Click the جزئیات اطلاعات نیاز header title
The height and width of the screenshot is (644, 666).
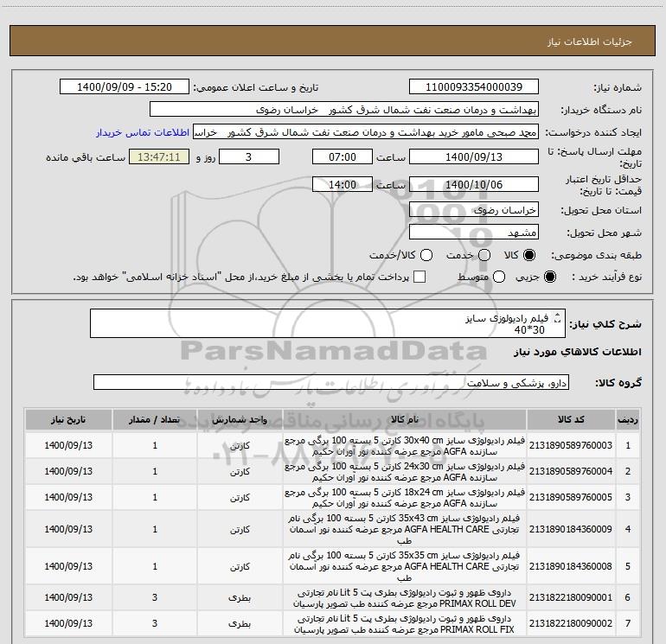click(x=590, y=41)
